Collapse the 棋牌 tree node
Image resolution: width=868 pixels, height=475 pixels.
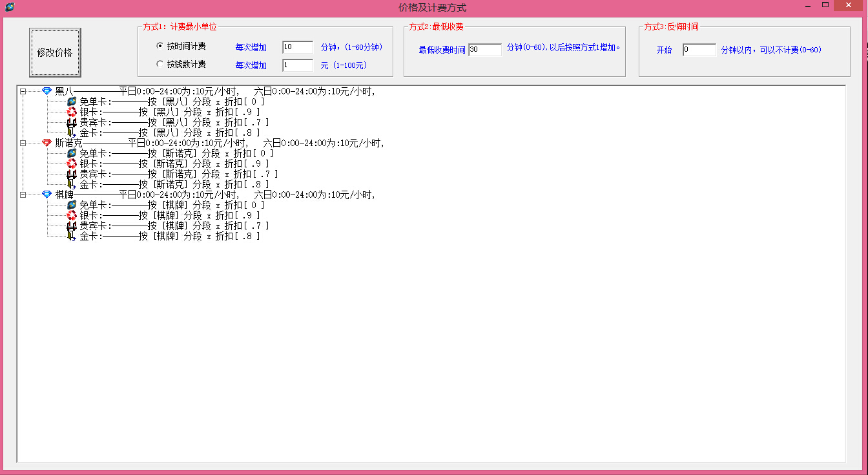pos(23,195)
